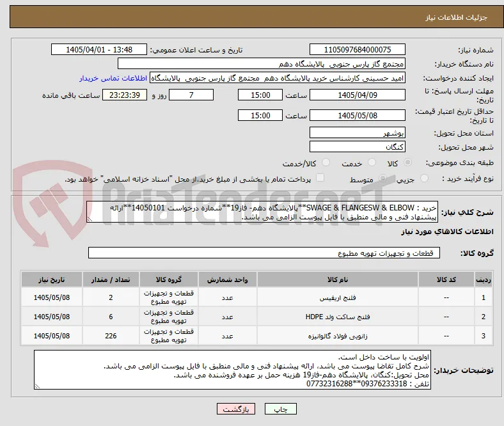Click the کد کالا column header
The width and height of the screenshot is (504, 426).
446,280
